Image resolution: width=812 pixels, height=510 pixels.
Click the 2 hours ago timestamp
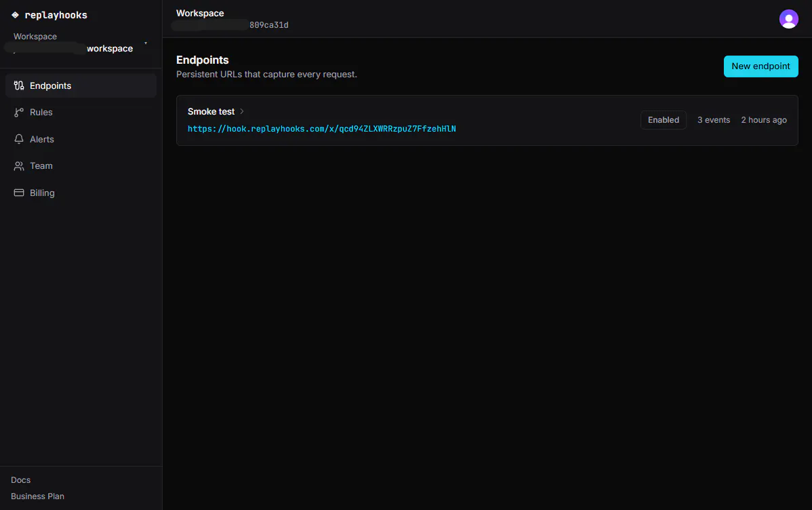(x=763, y=120)
